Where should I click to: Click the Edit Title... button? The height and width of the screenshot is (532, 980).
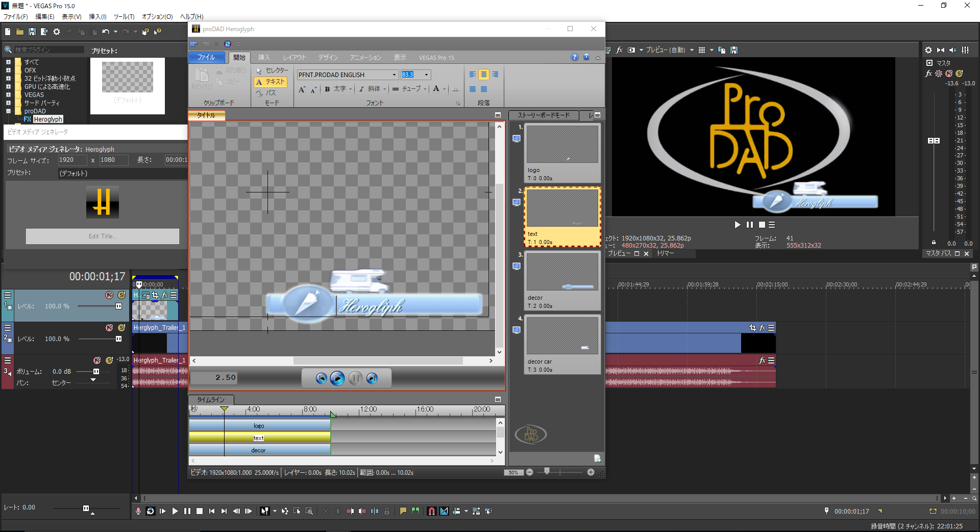point(103,236)
